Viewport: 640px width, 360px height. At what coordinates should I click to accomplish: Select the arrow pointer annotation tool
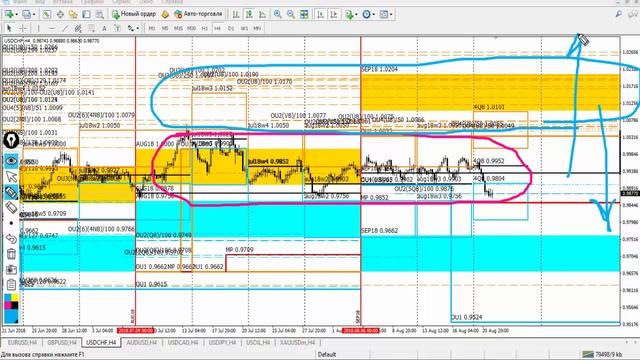pos(11,177)
